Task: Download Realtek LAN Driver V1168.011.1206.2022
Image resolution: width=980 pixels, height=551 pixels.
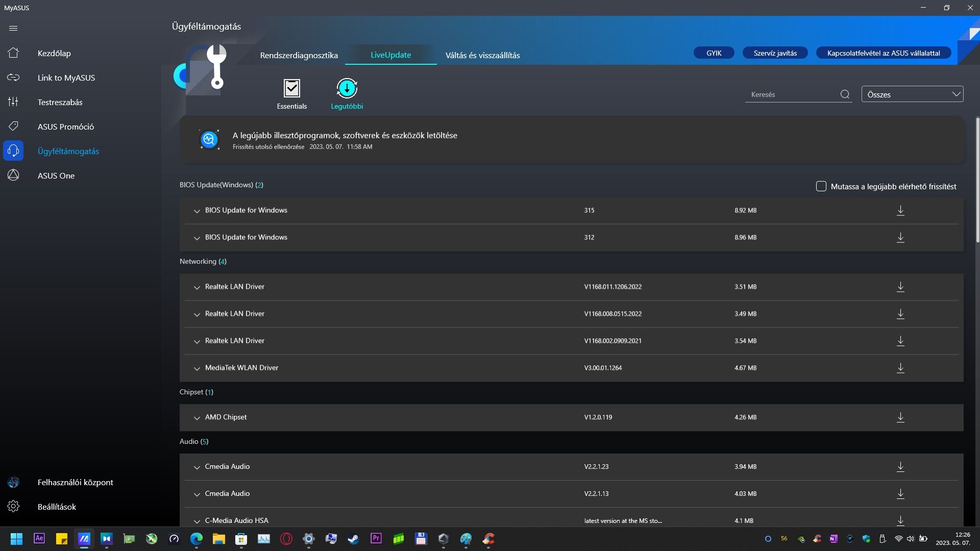Action: click(900, 287)
